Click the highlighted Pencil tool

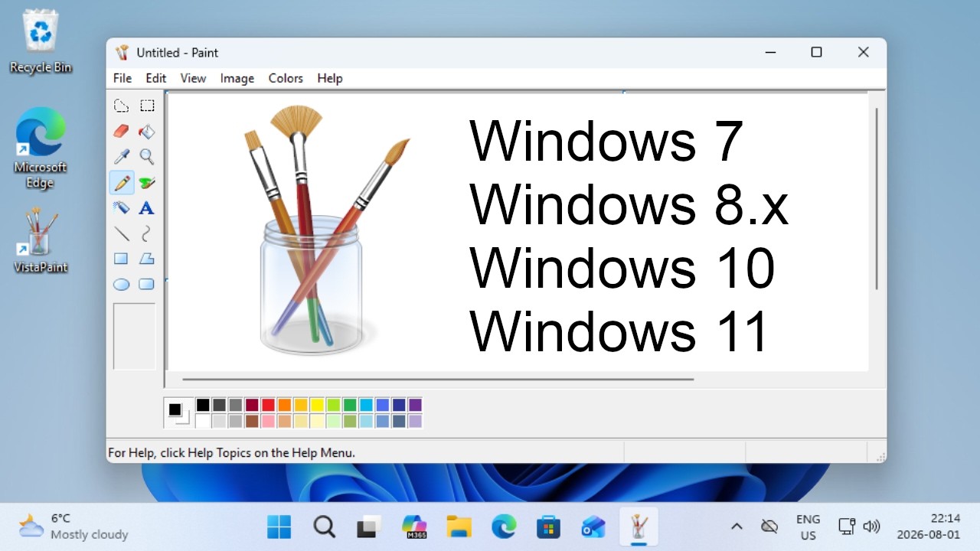[x=121, y=182]
